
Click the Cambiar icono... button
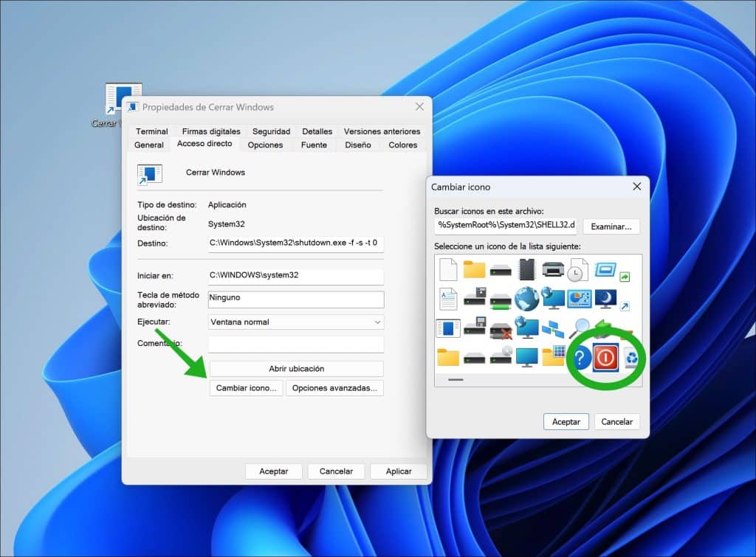coord(246,388)
